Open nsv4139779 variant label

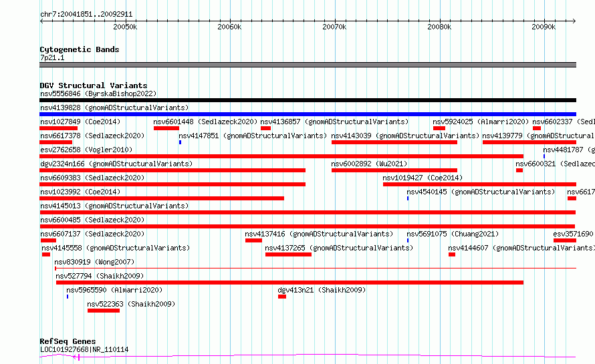[x=538, y=136]
